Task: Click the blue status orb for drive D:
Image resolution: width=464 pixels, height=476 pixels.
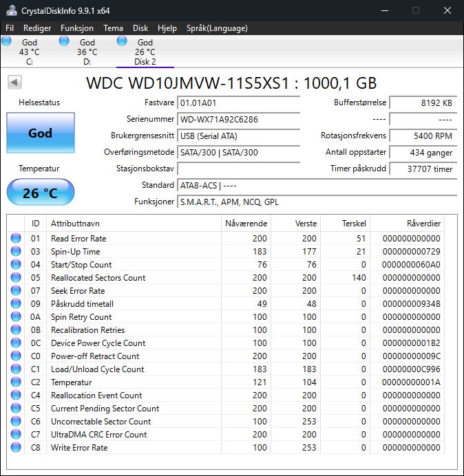Action: pyautogui.click(x=64, y=41)
